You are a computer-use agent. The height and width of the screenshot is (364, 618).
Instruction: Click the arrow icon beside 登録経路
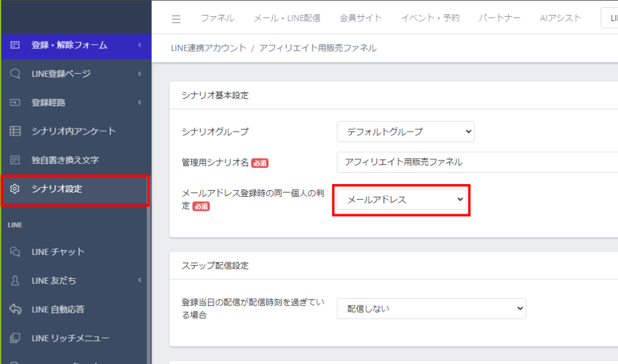(16, 103)
